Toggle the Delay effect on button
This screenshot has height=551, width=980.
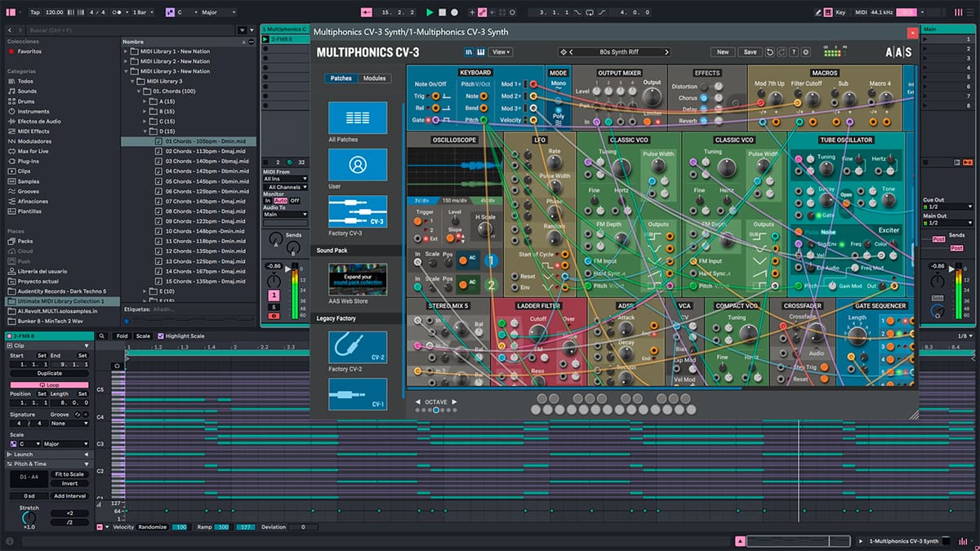click(704, 109)
